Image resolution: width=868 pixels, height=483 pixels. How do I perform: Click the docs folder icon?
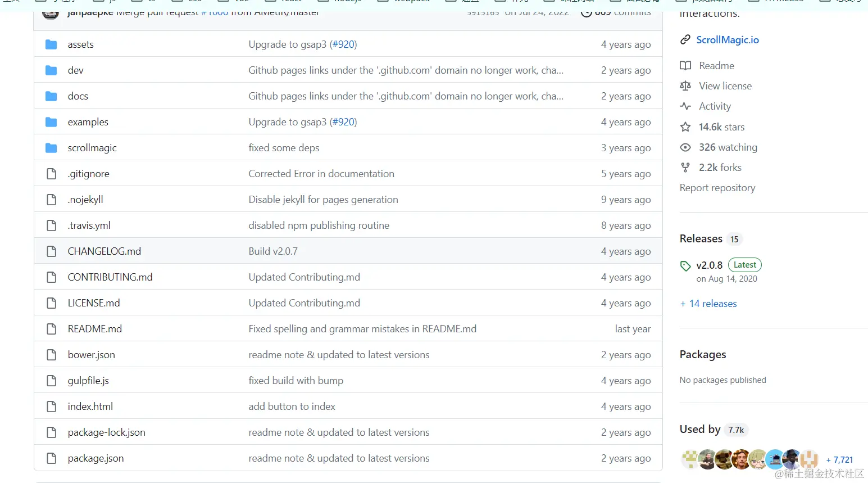pos(51,96)
